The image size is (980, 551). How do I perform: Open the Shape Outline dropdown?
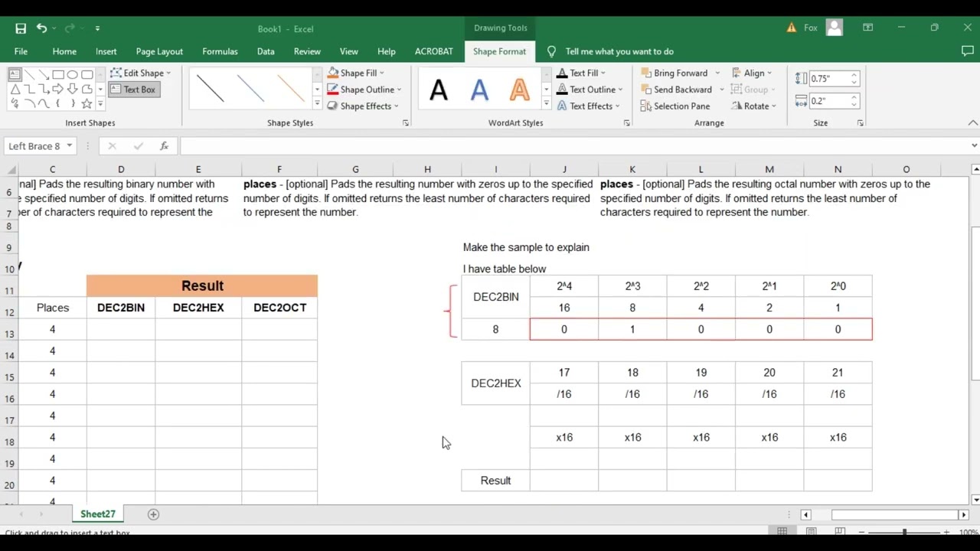(x=364, y=90)
